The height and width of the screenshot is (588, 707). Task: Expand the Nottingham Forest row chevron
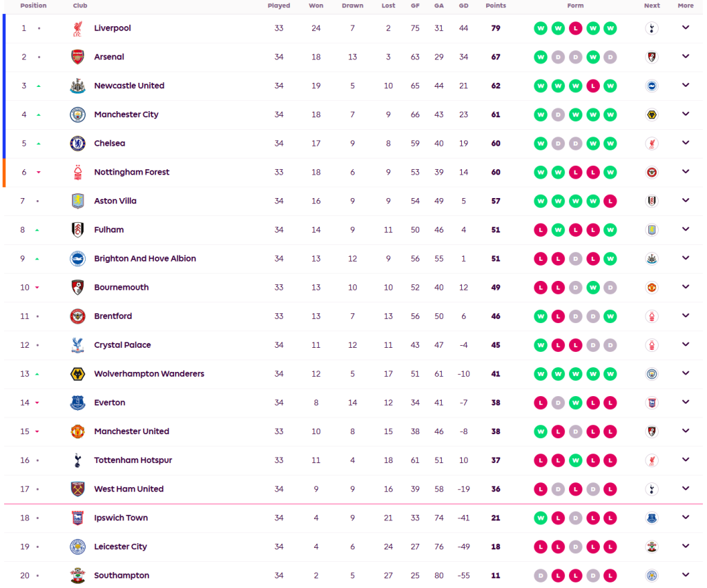click(x=686, y=172)
